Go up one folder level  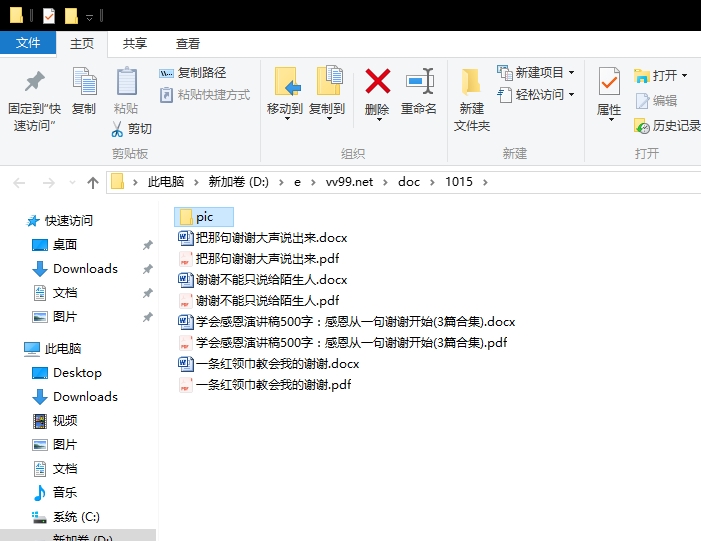click(93, 182)
